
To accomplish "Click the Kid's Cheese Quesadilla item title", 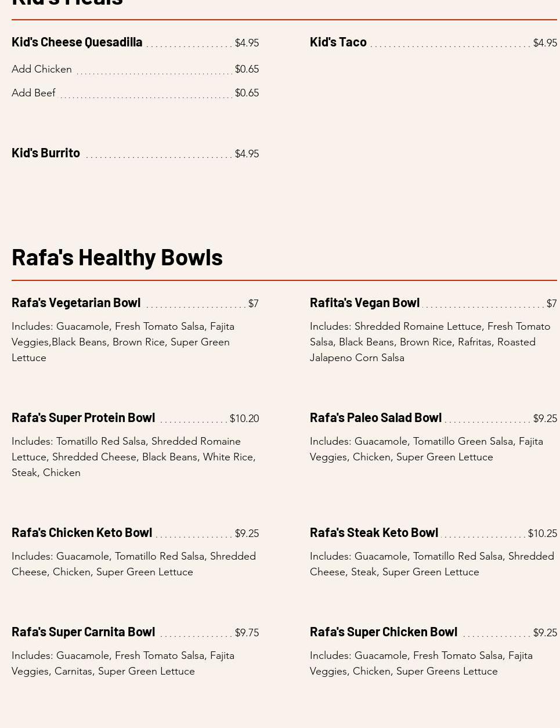I will 77,42.
